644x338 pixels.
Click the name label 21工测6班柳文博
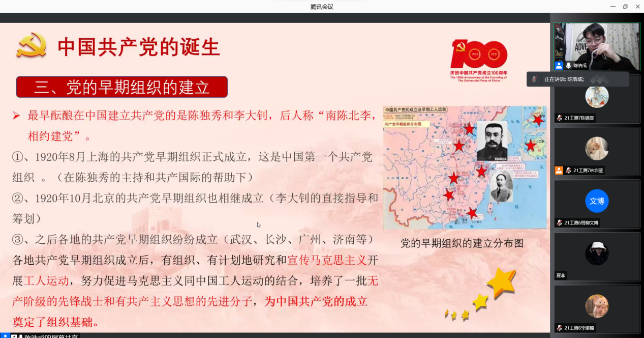point(581,223)
